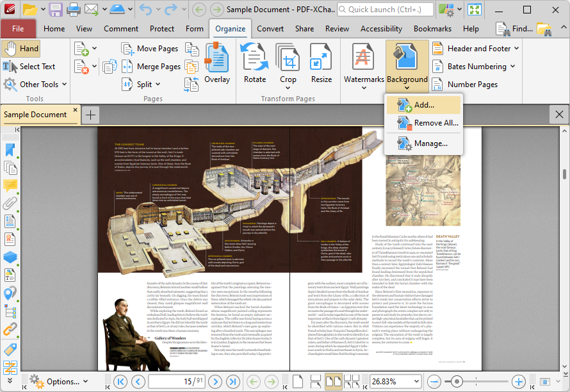
Task: Open the Comments pane icon in sidebar
Action: coord(10,186)
